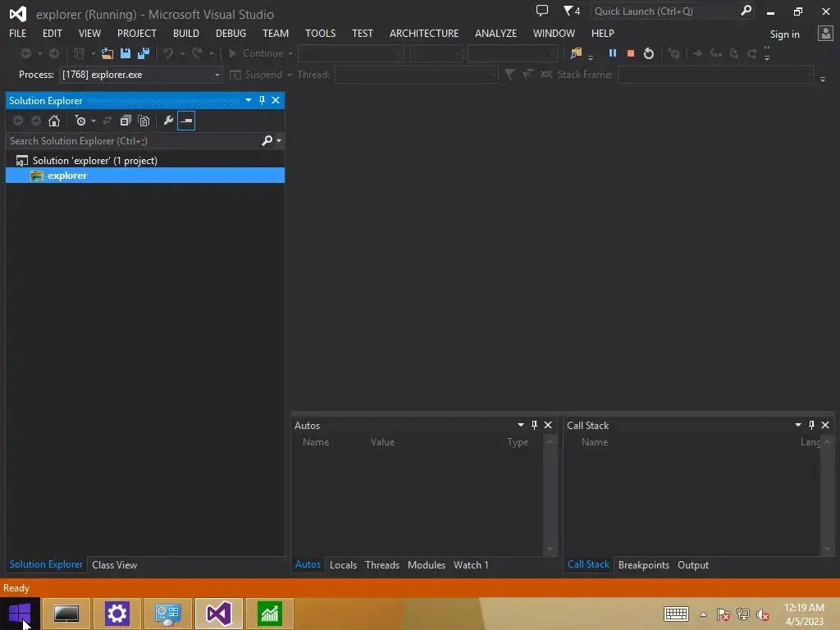Open Autos panel window position dropdown
This screenshot has height=630, width=840.
(521, 425)
